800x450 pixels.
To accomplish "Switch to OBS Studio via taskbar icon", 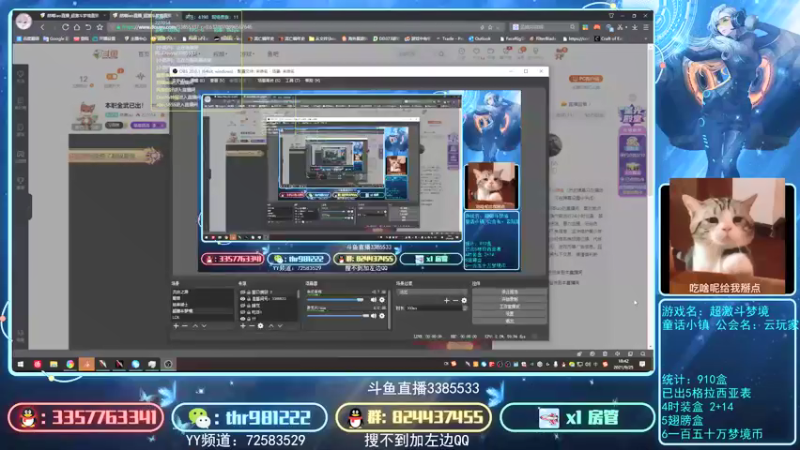I will click(168, 364).
